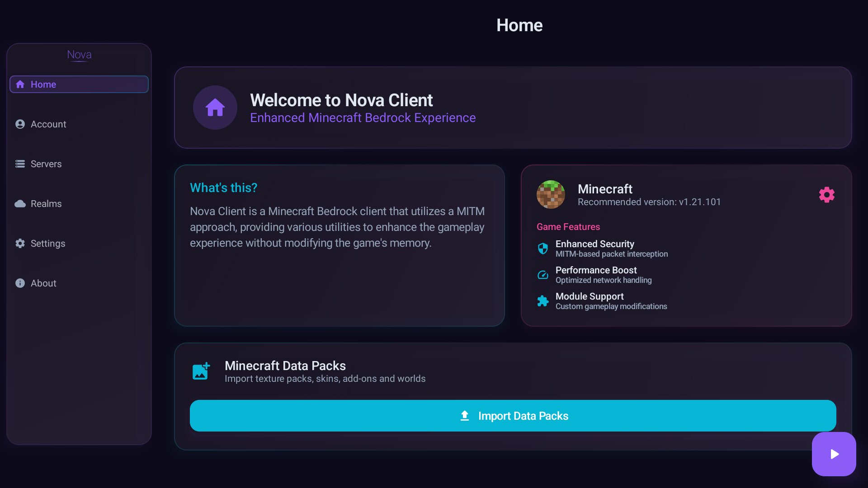Click the home icon in welcome banner
The height and width of the screenshot is (488, 868).
point(215,108)
